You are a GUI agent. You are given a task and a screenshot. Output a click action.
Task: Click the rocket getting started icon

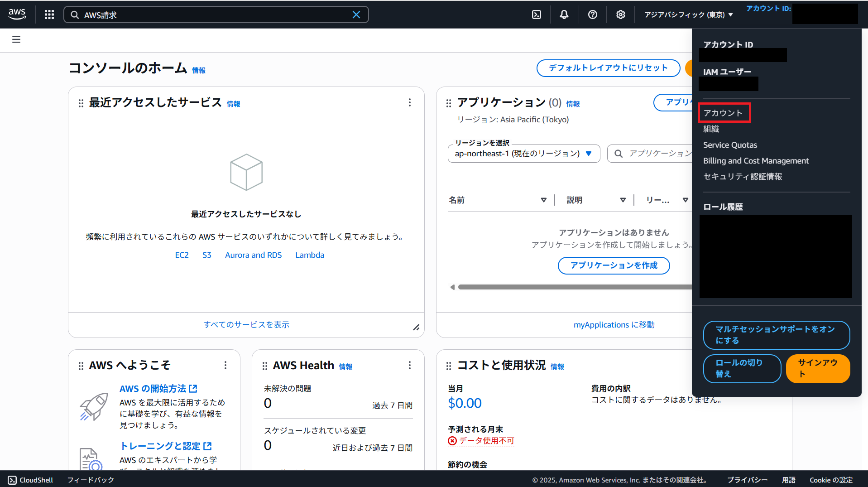(x=94, y=406)
